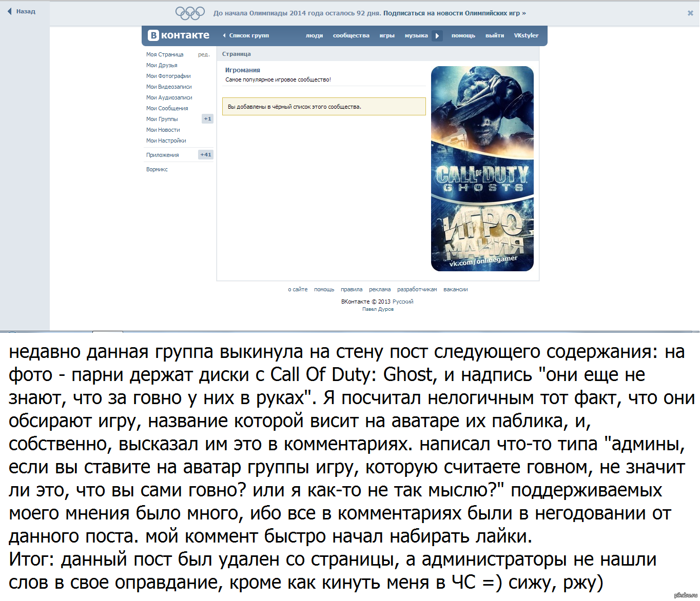Click the Игромания community title

(243, 70)
